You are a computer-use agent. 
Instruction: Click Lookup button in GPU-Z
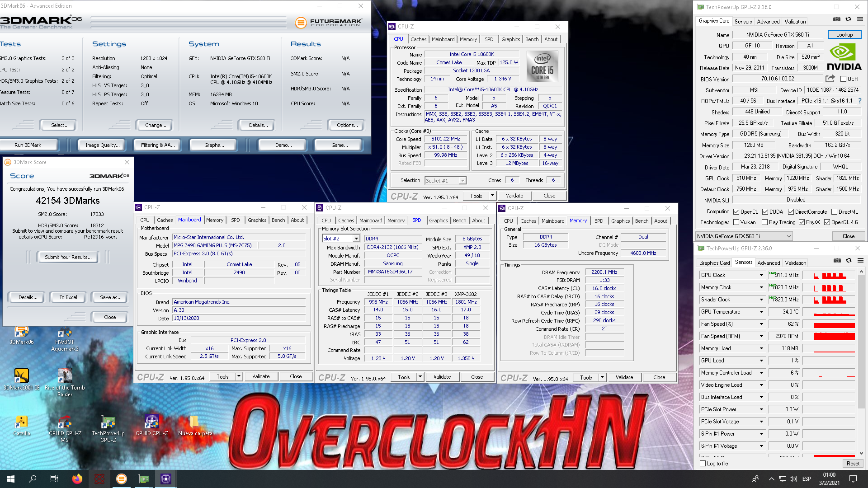point(844,35)
